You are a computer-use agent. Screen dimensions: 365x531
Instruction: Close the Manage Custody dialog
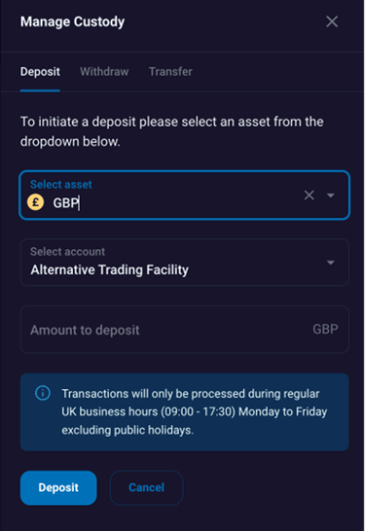[x=332, y=22]
